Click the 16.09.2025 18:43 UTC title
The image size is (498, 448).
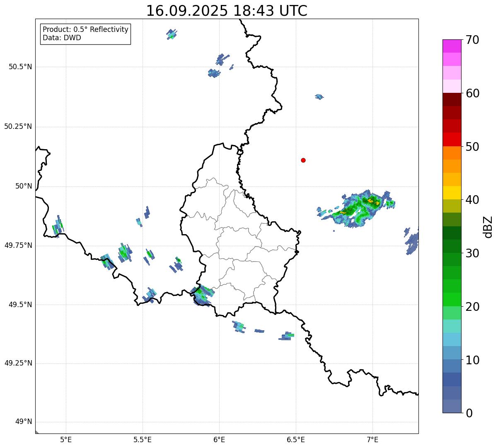click(227, 11)
